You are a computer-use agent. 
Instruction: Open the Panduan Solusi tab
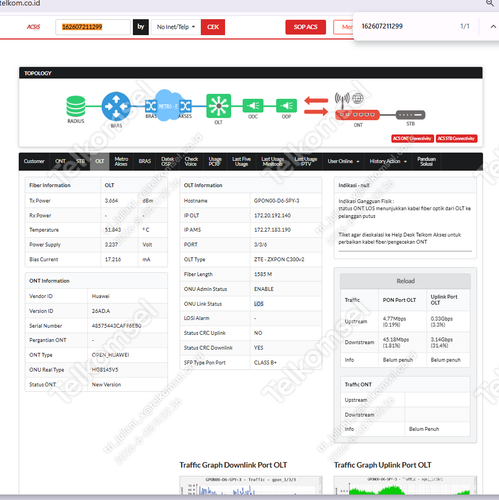click(x=426, y=161)
